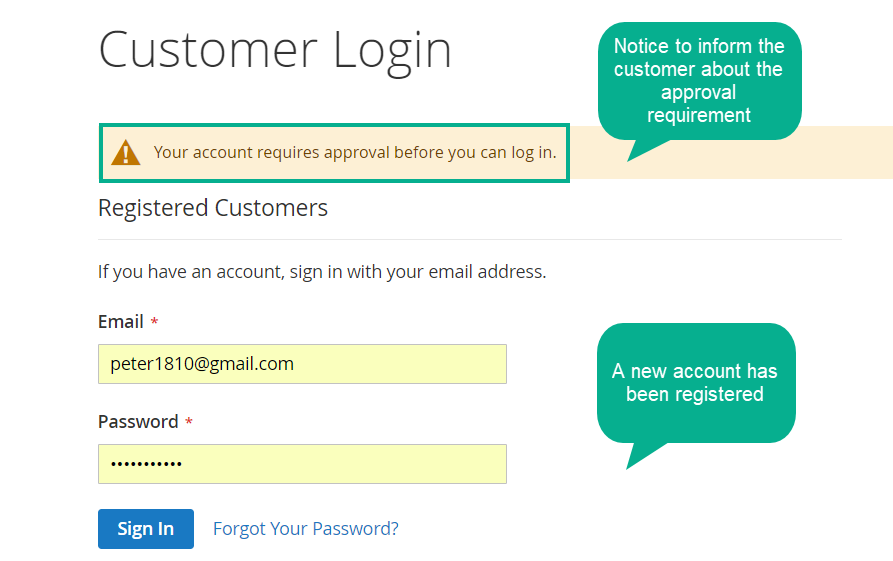Image resolution: width=893 pixels, height=561 pixels.
Task: Click the orange warning triangle icon
Action: tap(126, 153)
